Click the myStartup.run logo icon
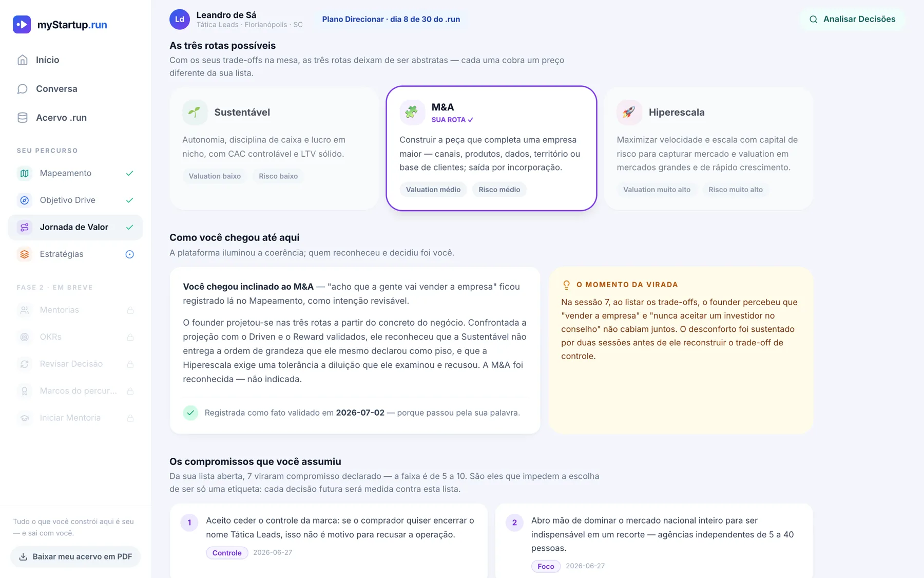Image resolution: width=924 pixels, height=578 pixels. pyautogui.click(x=22, y=25)
